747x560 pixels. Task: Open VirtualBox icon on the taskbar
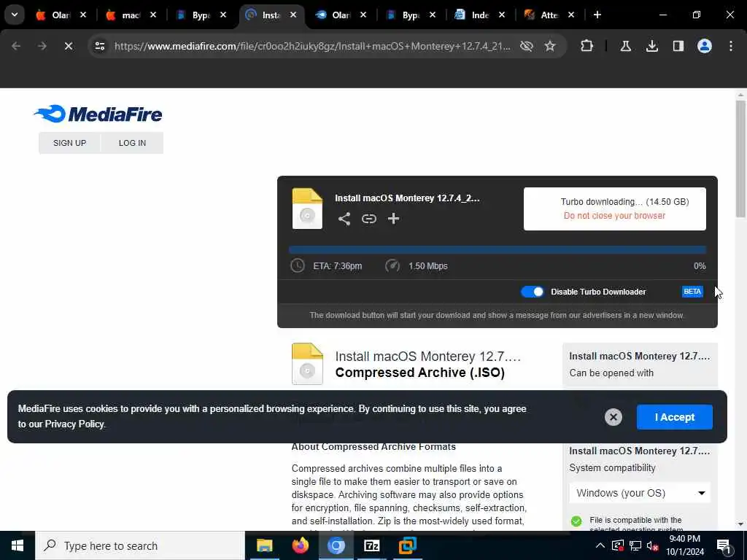(407, 545)
